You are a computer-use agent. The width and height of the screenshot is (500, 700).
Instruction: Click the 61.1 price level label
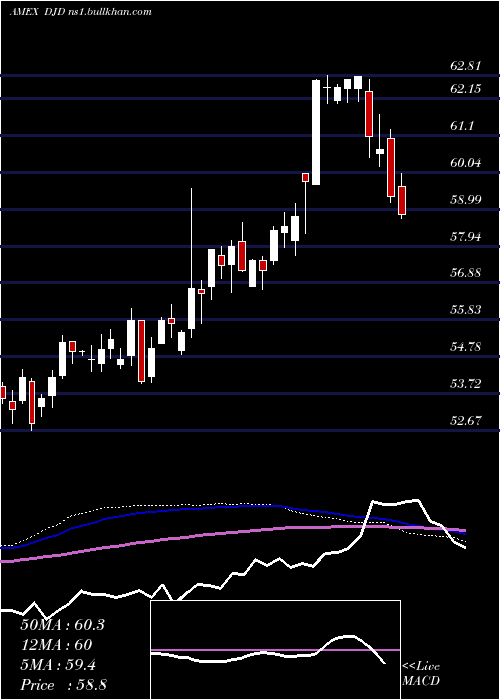point(462,126)
